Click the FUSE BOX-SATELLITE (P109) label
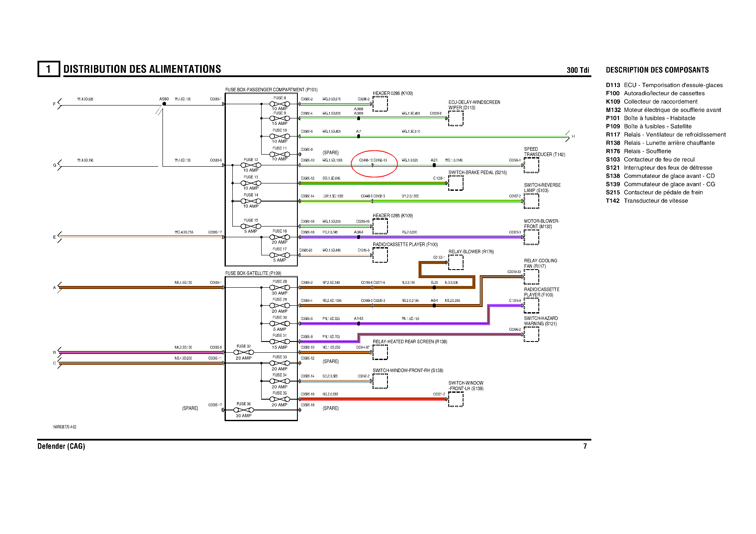This screenshot has width=756, height=534. point(253,273)
